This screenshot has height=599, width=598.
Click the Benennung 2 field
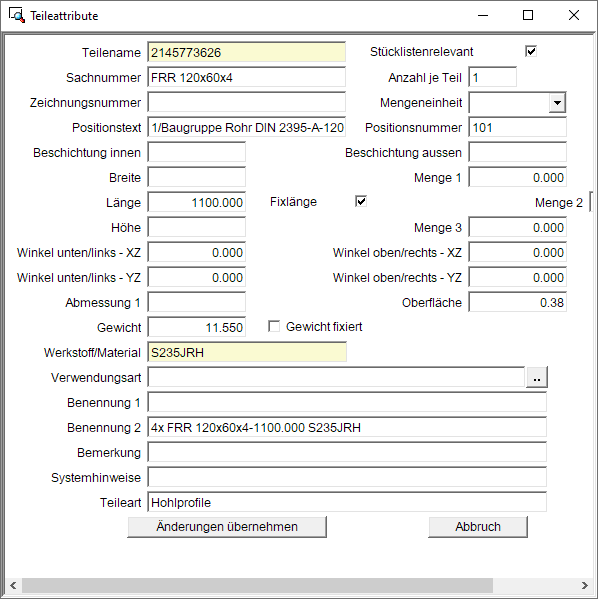(347, 427)
